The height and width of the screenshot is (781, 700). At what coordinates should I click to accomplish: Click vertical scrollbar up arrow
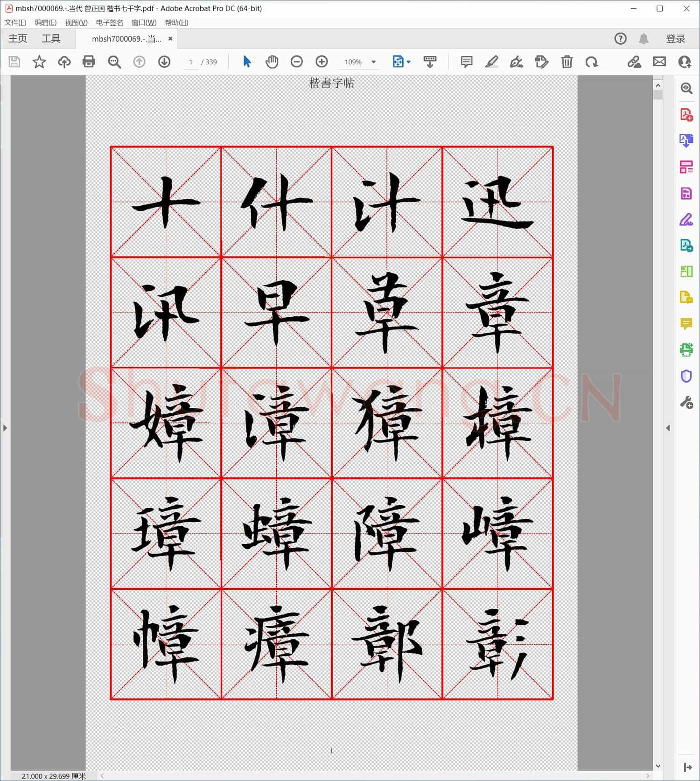tap(658, 85)
